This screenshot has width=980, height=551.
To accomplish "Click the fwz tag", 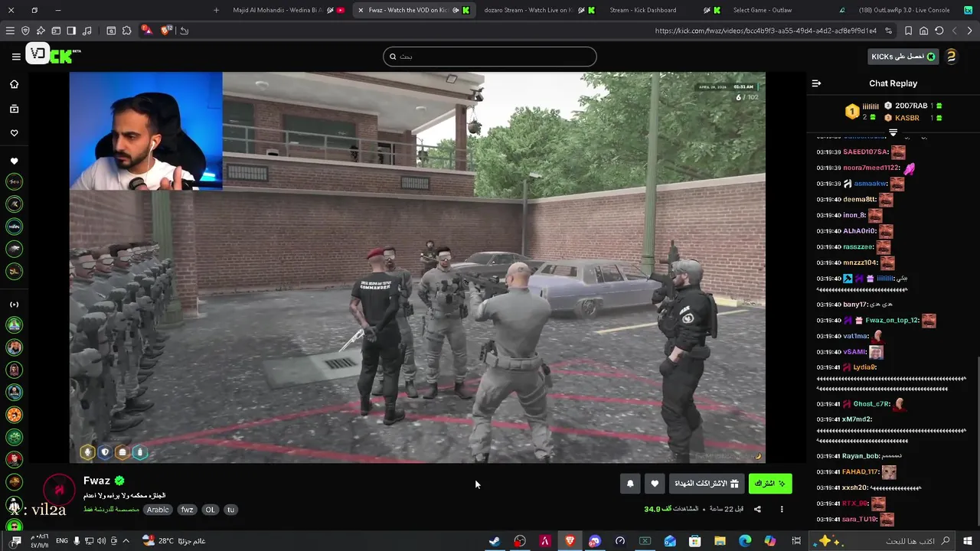I will pyautogui.click(x=187, y=510).
